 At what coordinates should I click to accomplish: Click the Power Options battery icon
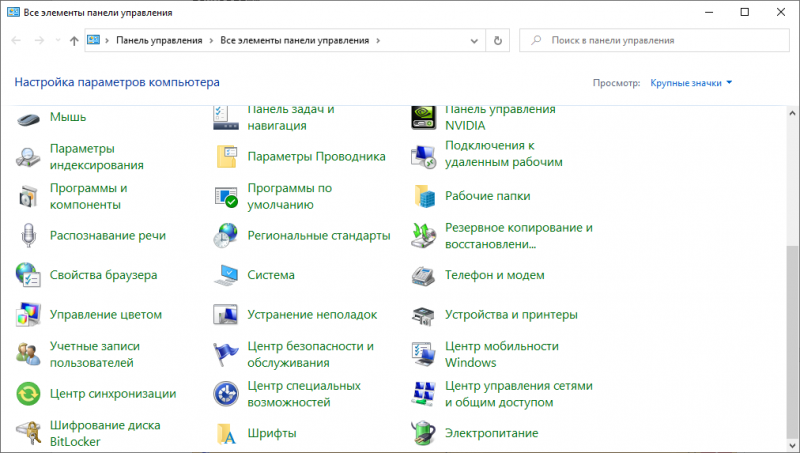(x=423, y=433)
